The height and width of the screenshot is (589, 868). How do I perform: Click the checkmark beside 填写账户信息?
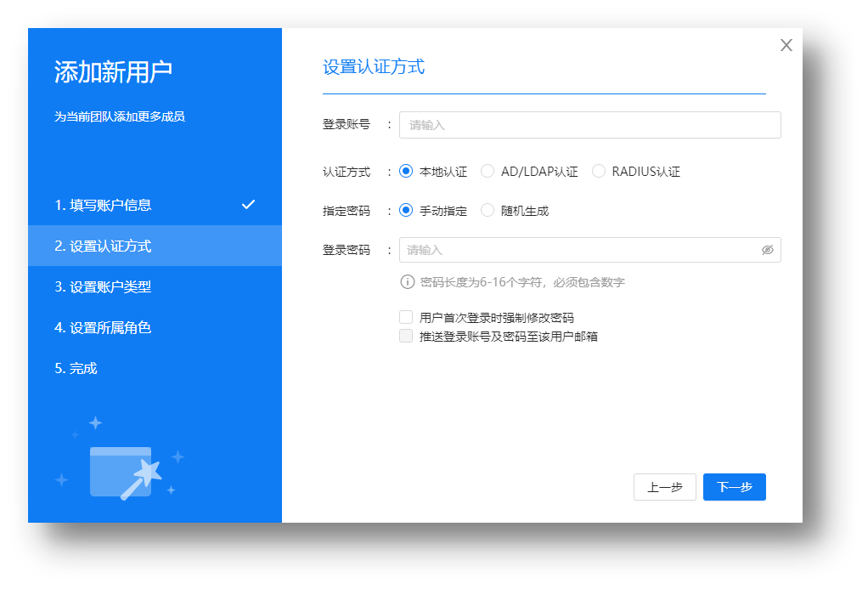248,205
